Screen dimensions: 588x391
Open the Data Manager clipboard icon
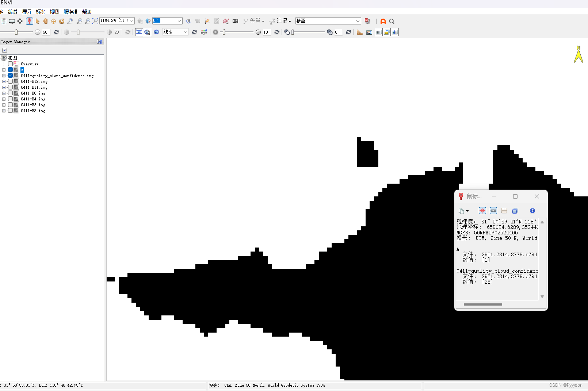tap(4, 21)
